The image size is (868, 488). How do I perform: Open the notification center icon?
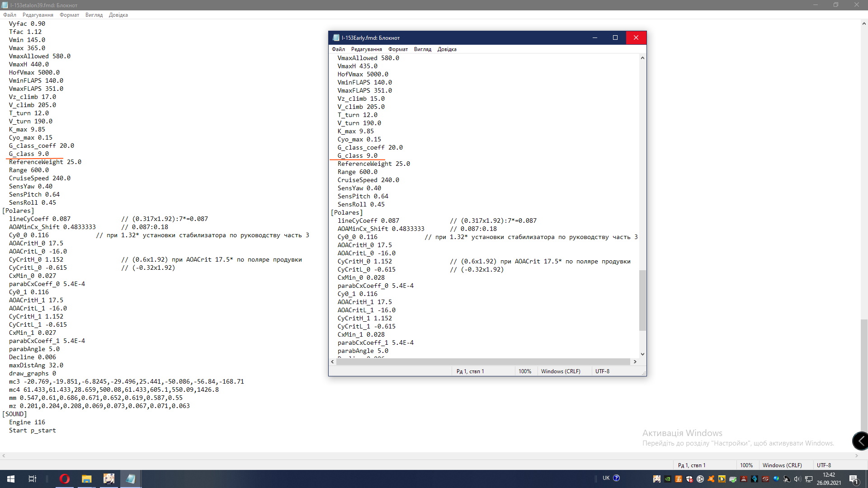(x=854, y=479)
